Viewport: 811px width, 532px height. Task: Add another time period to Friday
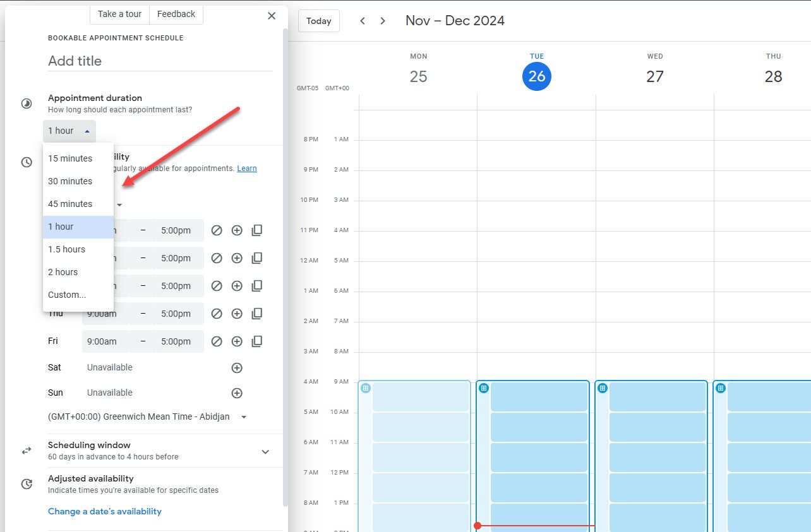(x=237, y=341)
